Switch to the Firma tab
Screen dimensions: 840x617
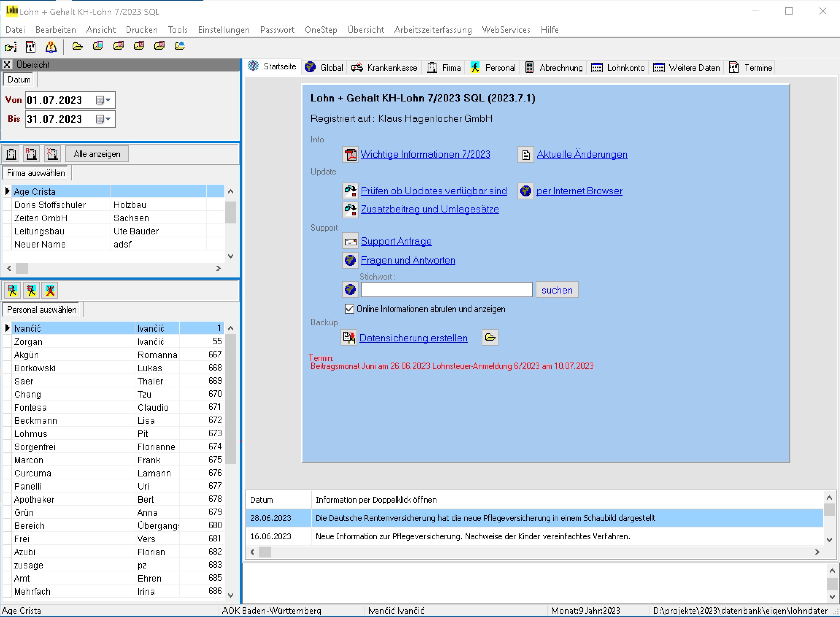[x=444, y=68]
